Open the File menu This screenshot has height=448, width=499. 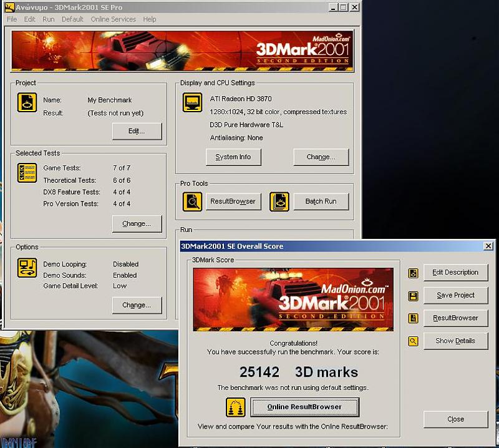click(12, 19)
